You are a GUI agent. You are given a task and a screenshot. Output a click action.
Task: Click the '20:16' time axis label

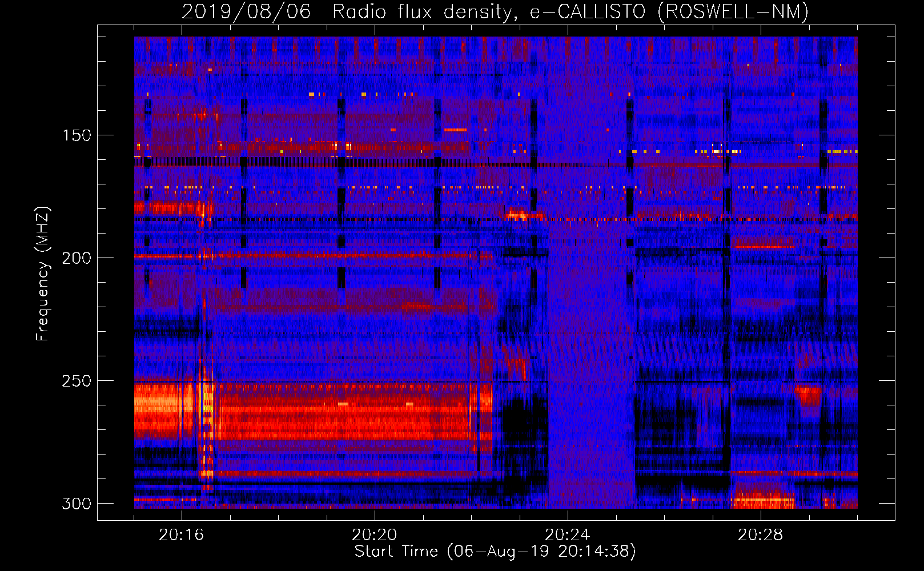point(182,535)
